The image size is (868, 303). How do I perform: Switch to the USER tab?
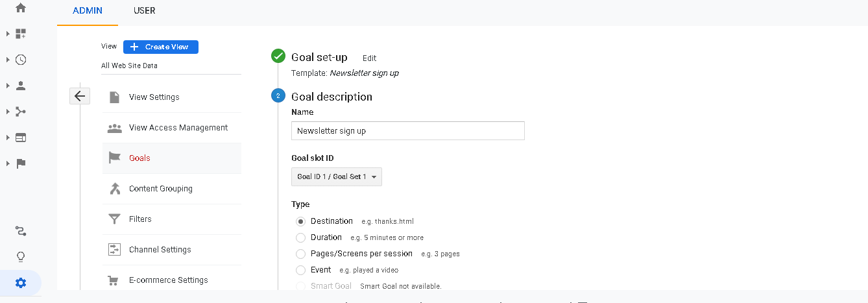[x=145, y=11]
